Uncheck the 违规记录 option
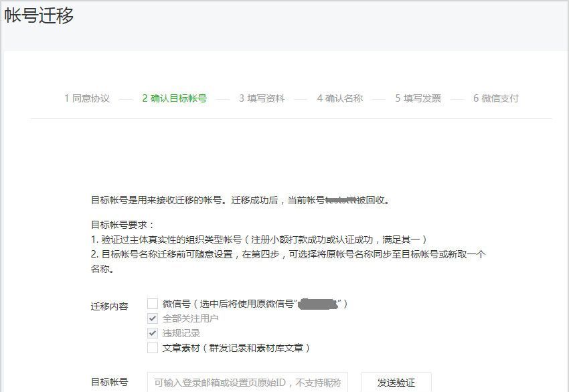Image resolution: width=569 pixels, height=392 pixels. [x=151, y=334]
